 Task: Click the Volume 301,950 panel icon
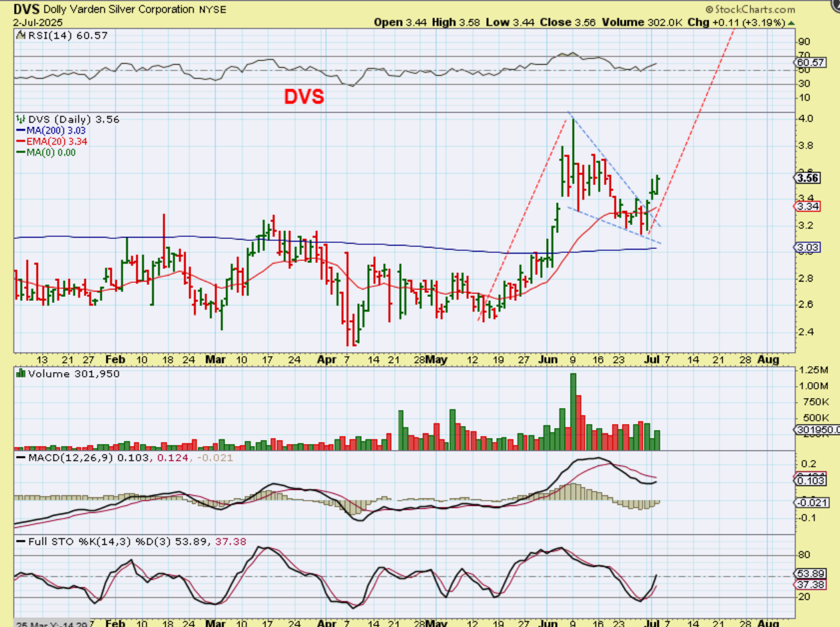point(20,373)
